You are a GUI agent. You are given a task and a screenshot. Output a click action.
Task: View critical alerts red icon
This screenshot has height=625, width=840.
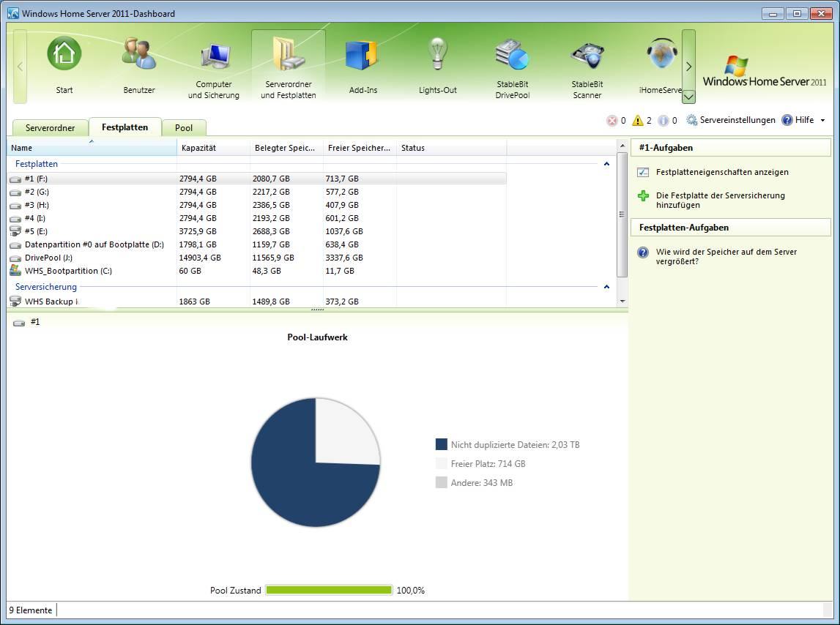click(612, 121)
